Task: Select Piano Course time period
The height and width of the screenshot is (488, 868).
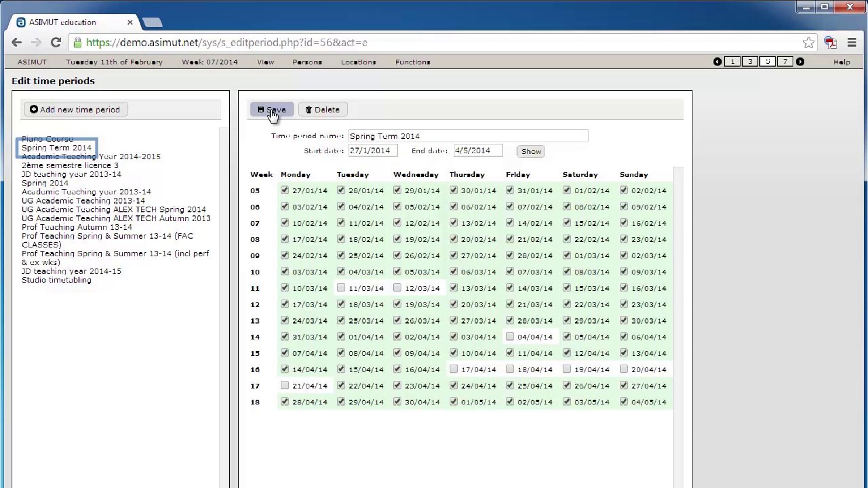Action: pos(47,139)
